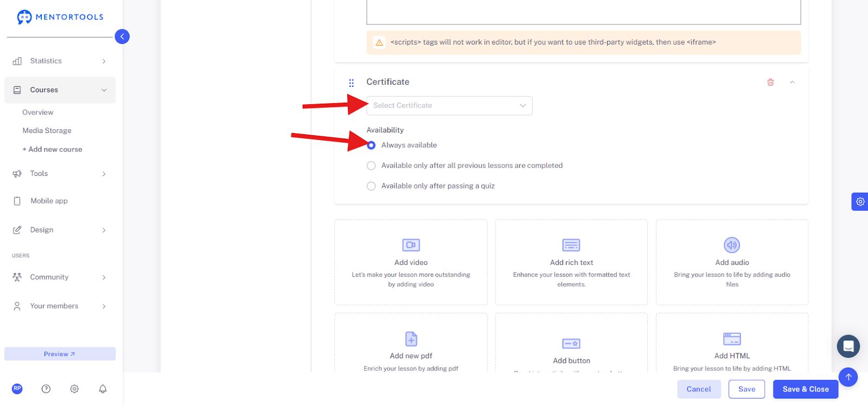Image resolution: width=868 pixels, height=405 pixels.
Task: Click the scroll-to-top arrow button
Action: point(848,377)
